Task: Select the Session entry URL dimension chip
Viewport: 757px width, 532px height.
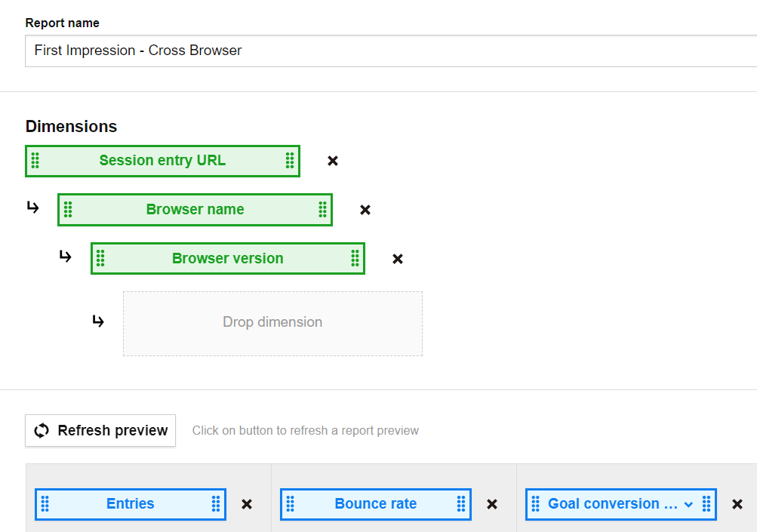Action: pyautogui.click(x=162, y=161)
